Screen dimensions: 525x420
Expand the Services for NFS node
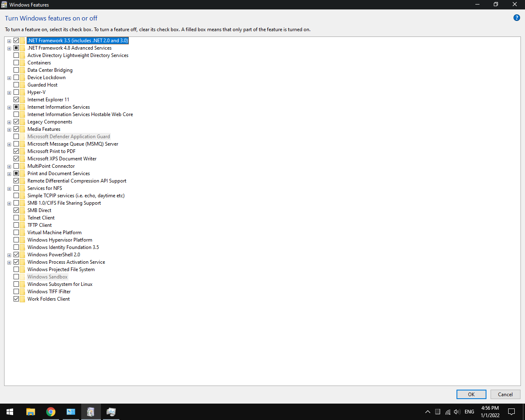coord(9,189)
